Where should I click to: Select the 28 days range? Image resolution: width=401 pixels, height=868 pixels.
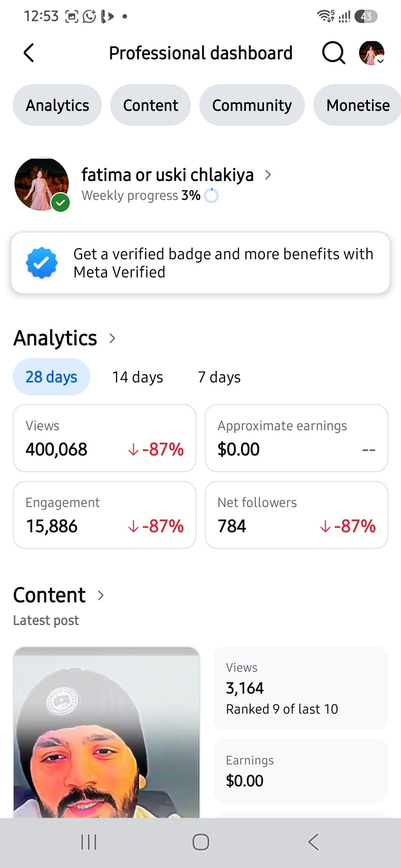pyautogui.click(x=51, y=377)
